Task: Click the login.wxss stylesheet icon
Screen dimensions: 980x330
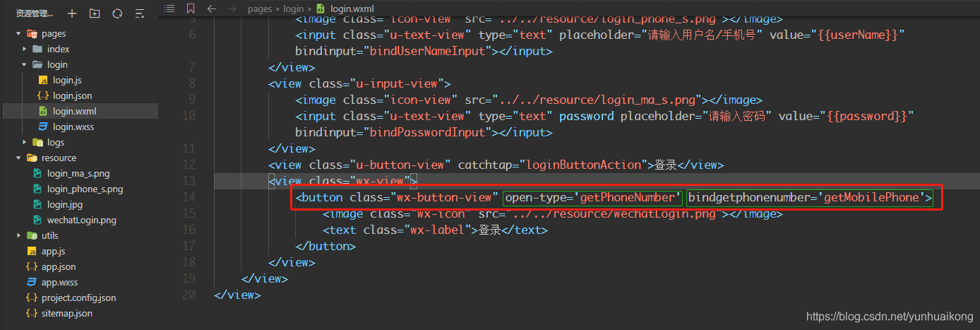Action: [43, 126]
